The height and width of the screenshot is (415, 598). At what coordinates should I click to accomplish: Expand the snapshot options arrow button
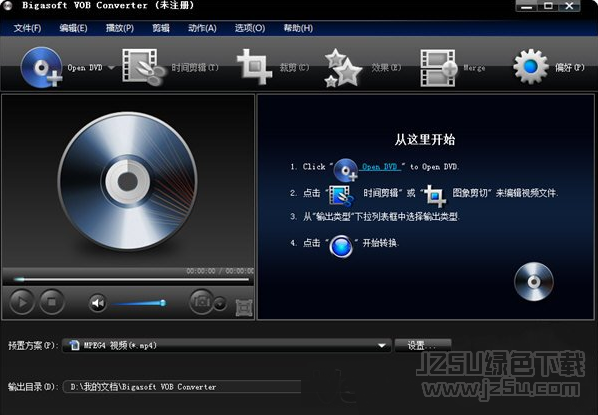(220, 304)
